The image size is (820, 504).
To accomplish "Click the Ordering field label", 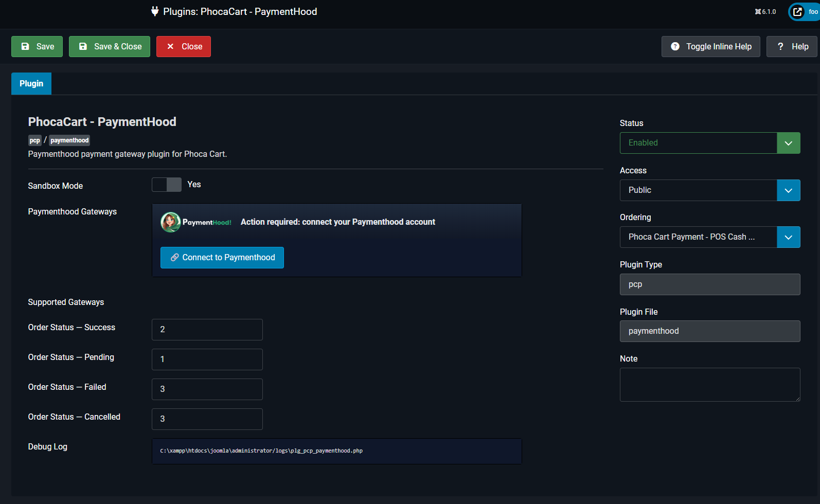I will tap(635, 218).
